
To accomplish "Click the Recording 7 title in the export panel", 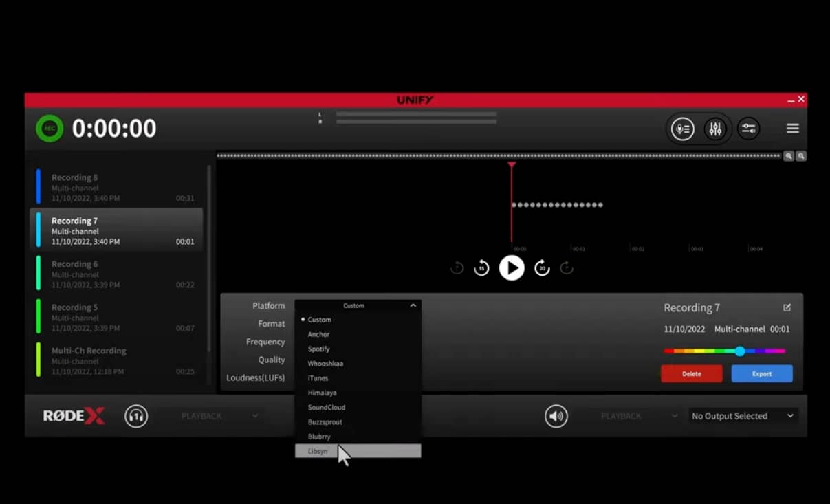I will coord(692,308).
